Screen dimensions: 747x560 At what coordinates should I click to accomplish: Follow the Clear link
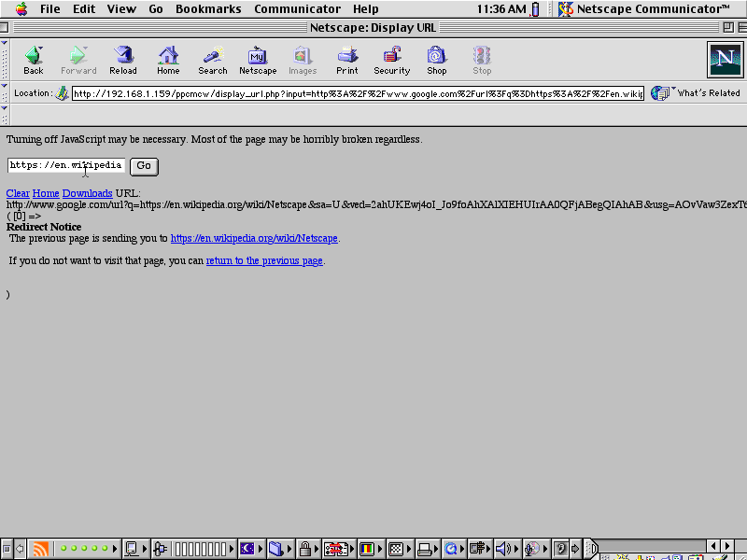coord(18,193)
